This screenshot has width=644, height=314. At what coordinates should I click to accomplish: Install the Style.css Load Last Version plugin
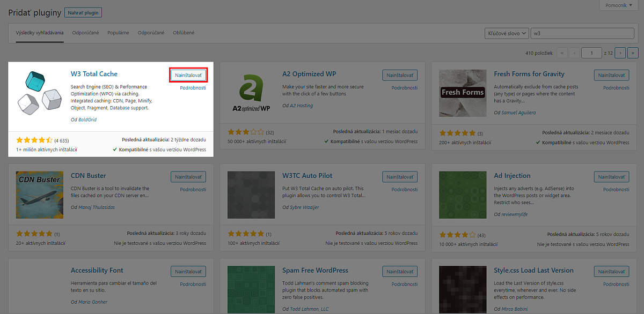pos(611,272)
